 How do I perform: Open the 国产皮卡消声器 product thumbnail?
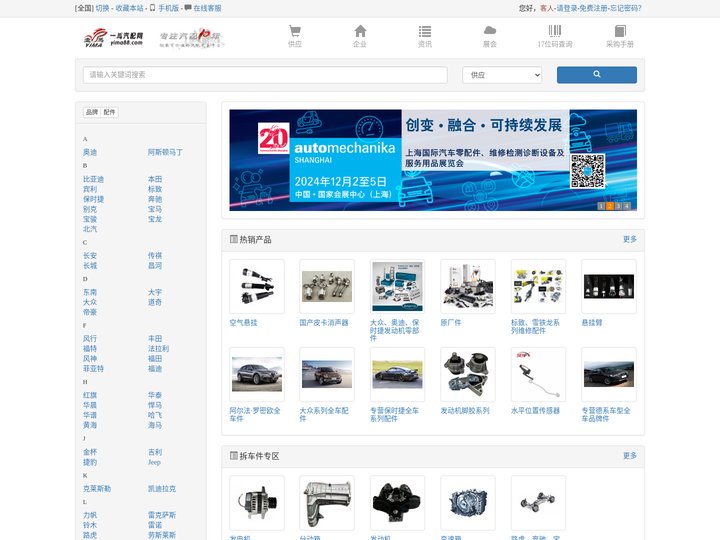pos(327,287)
